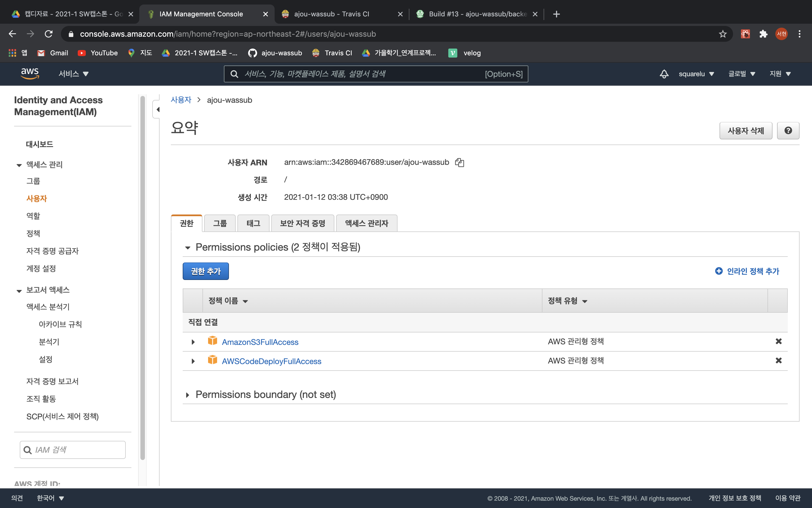Switch to the 그룹 tab

click(x=220, y=224)
